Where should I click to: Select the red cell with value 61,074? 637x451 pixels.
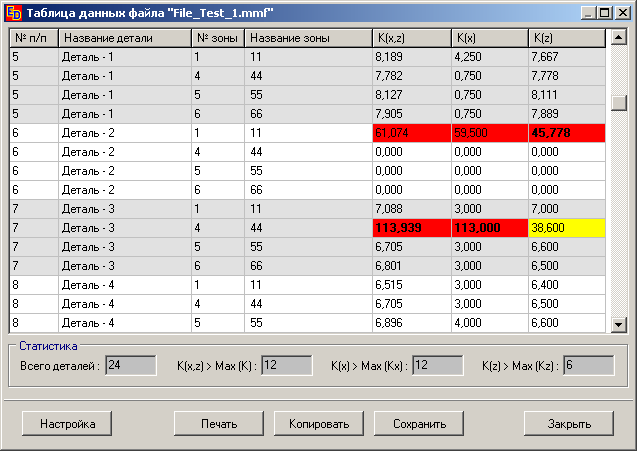tap(410, 132)
